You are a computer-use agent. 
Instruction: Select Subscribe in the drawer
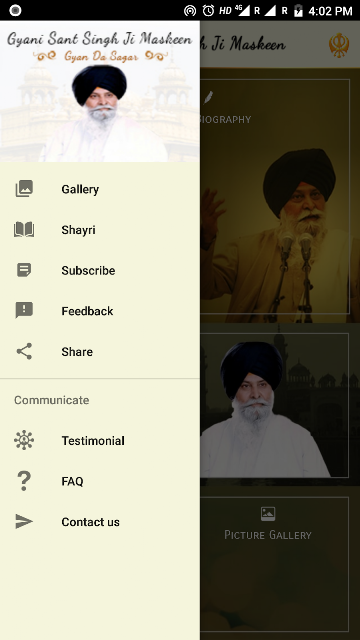[100, 270]
